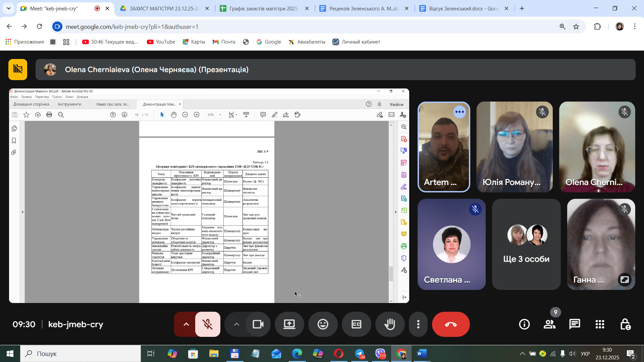Show the participants list
The image size is (644, 362).
tap(549, 324)
